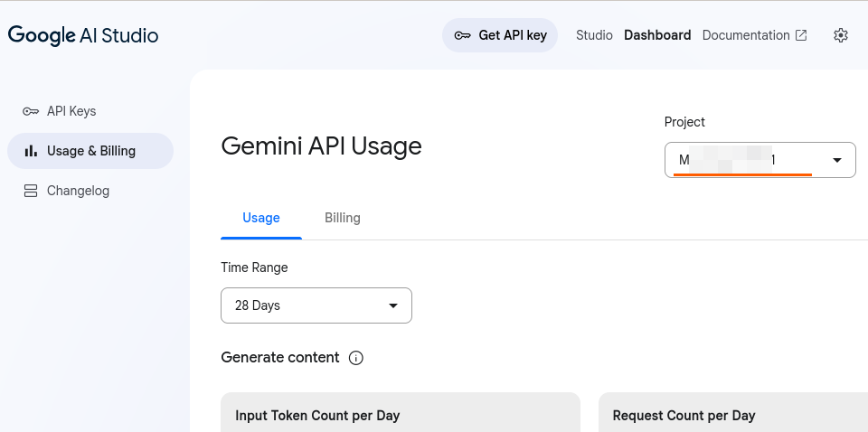Select Usage & Billing in the sidebar
The width and height of the screenshot is (868, 432).
pyautogui.click(x=90, y=151)
